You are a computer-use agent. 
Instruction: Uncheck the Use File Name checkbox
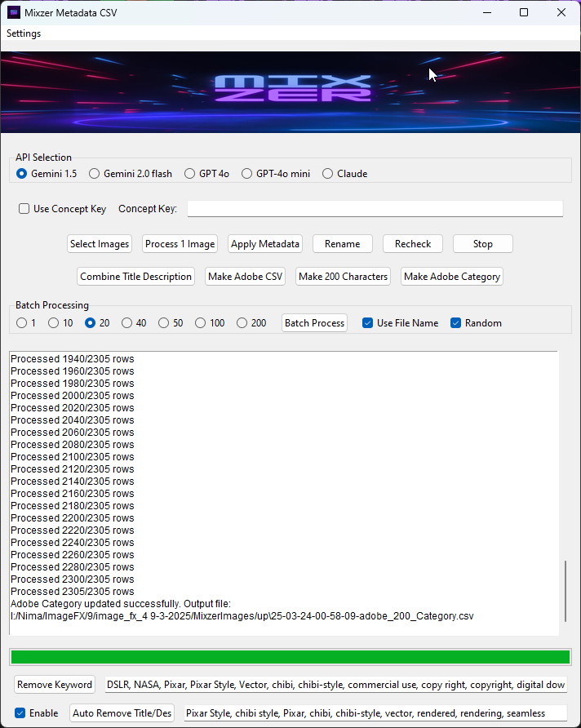[x=368, y=323]
